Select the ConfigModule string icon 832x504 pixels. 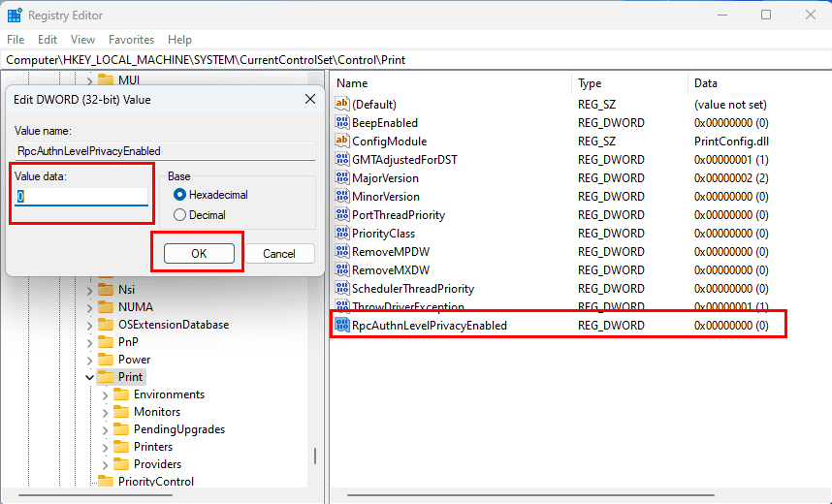[342, 142]
